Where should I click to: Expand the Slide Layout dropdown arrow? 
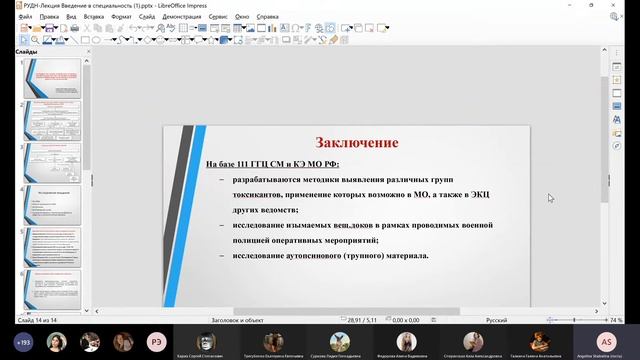coord(387,28)
